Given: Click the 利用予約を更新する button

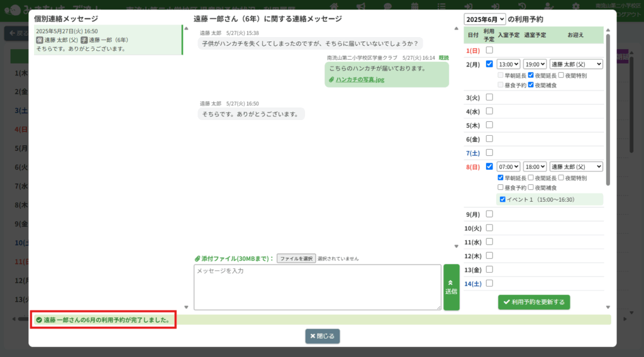Looking at the screenshot, I should pyautogui.click(x=534, y=302).
